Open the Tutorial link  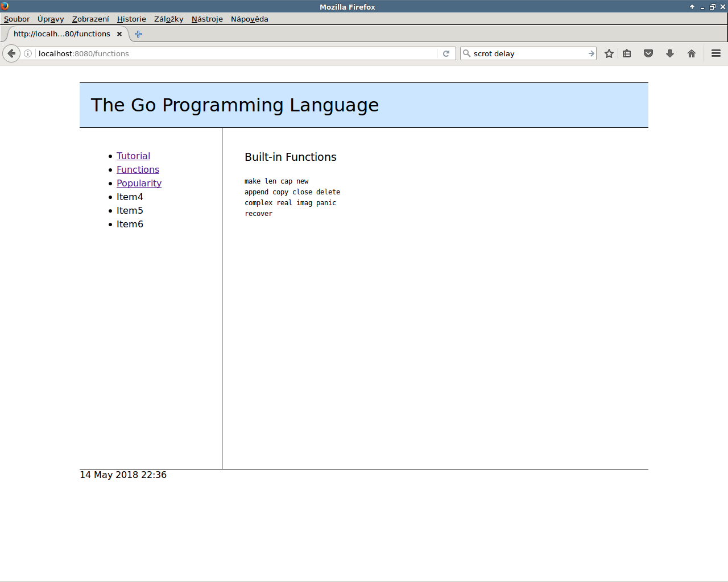click(x=133, y=156)
